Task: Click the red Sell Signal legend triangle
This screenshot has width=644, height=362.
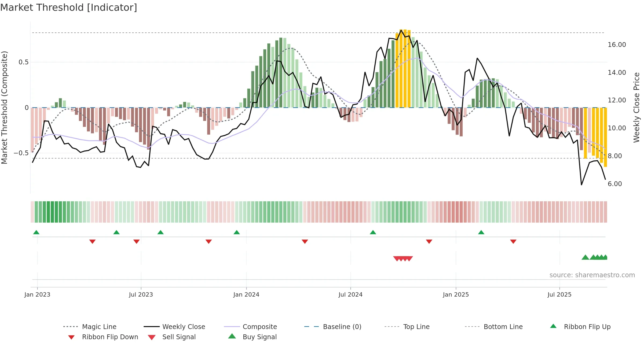Action: (152, 337)
